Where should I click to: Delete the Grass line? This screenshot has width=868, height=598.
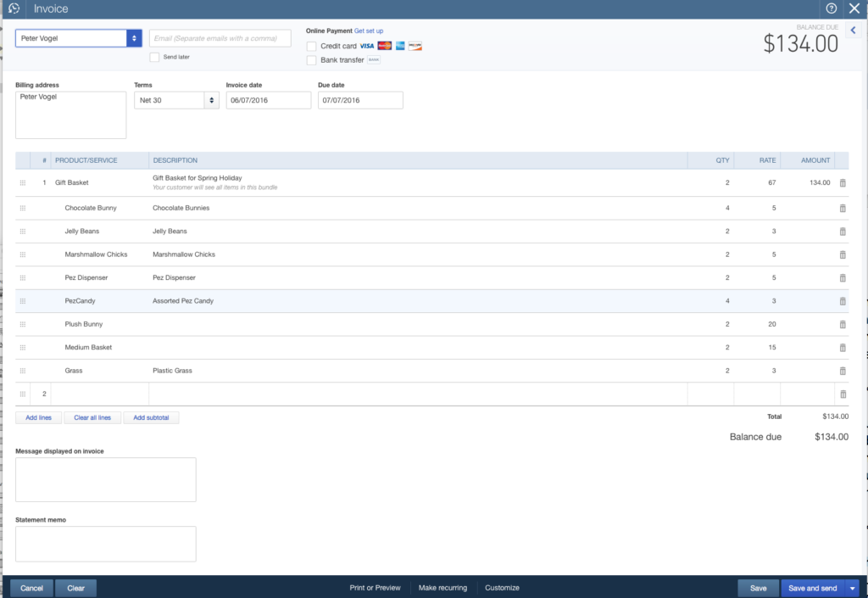click(x=843, y=371)
